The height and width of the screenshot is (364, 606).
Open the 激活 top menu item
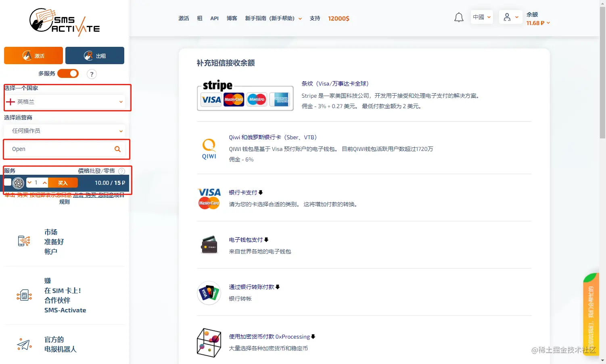[184, 18]
